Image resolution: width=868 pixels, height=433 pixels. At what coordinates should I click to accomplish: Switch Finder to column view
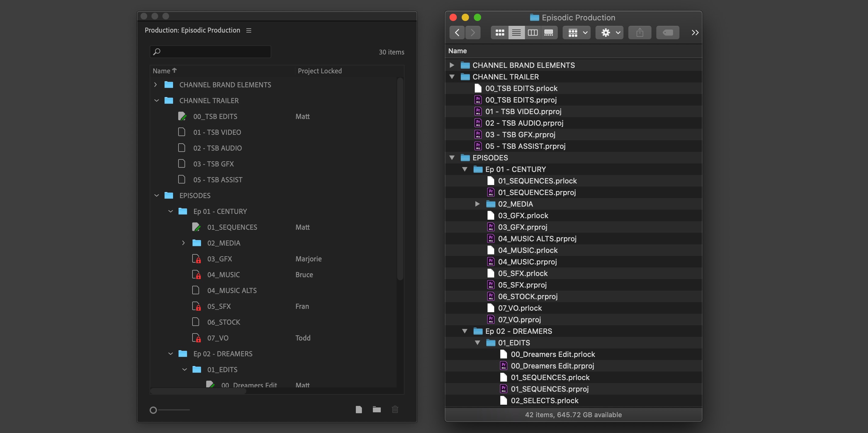point(533,33)
